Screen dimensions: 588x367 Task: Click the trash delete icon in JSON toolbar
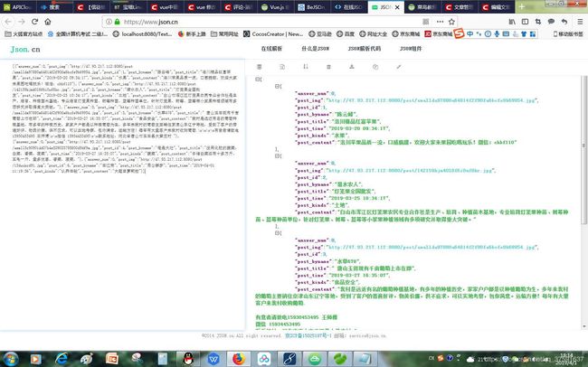pyautogui.click(x=328, y=67)
